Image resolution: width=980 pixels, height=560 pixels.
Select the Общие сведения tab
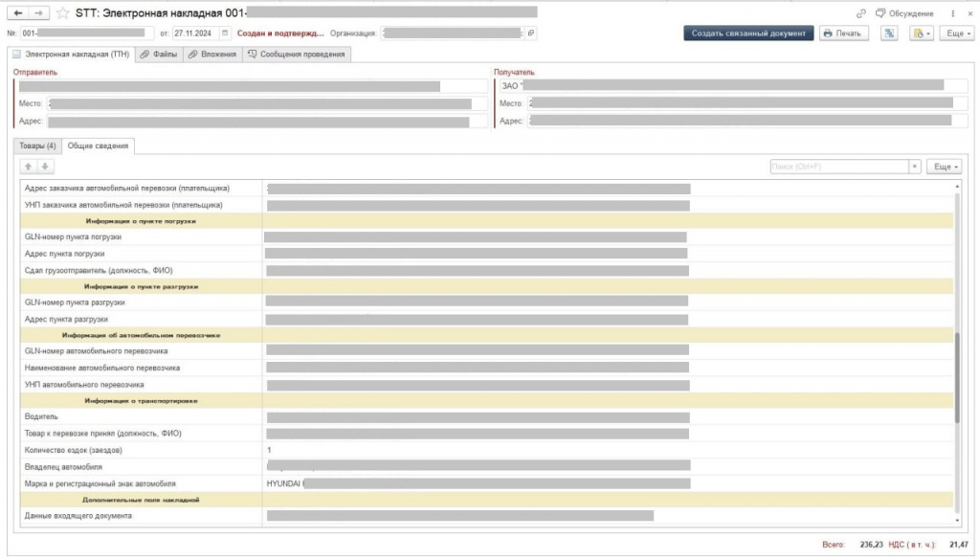tap(98, 146)
